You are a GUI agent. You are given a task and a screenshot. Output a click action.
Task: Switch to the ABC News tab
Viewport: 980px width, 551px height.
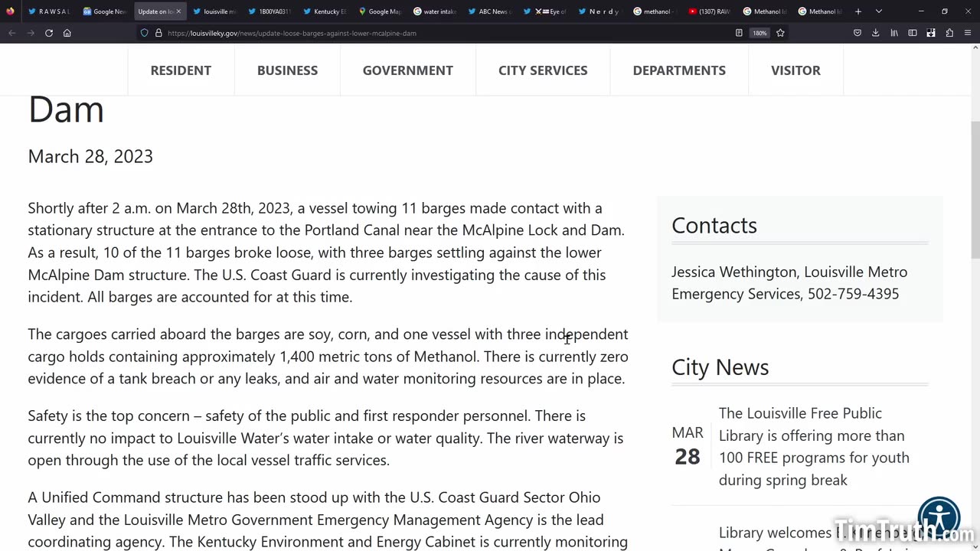point(490,11)
